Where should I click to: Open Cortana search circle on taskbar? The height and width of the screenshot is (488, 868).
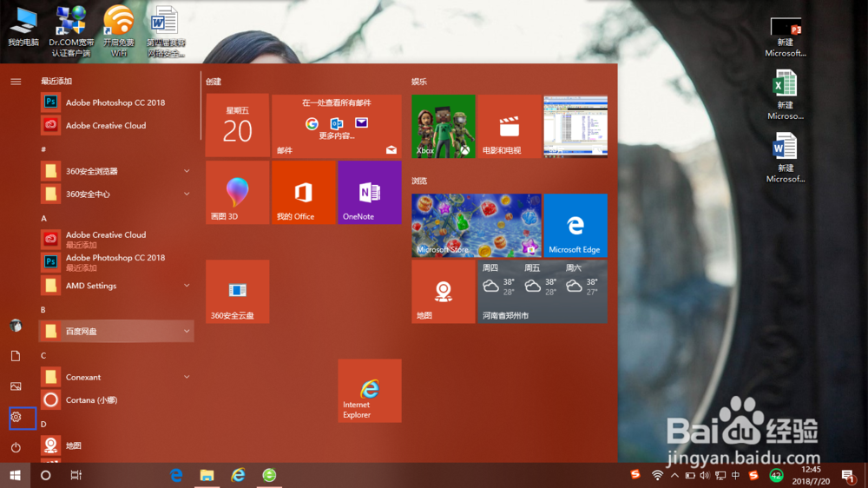tap(46, 475)
